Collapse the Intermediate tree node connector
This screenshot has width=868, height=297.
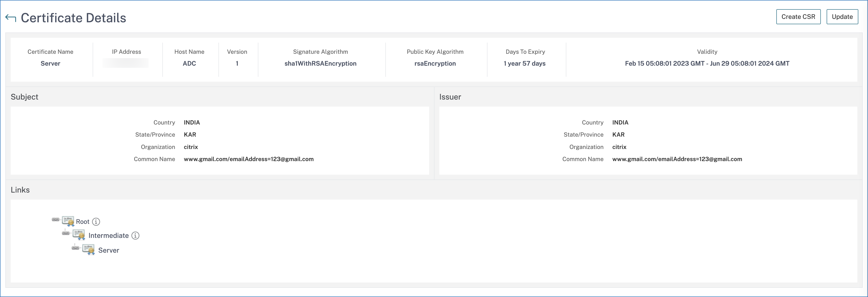click(x=66, y=233)
